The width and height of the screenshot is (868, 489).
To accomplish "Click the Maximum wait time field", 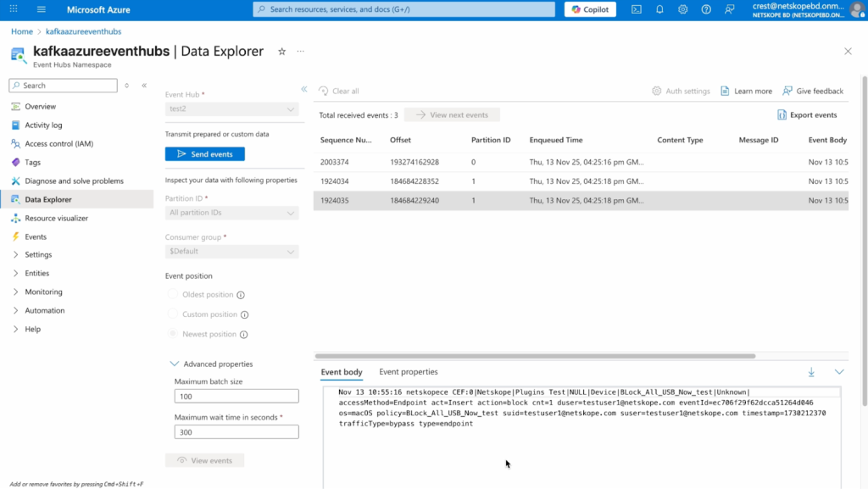I will [x=236, y=432].
